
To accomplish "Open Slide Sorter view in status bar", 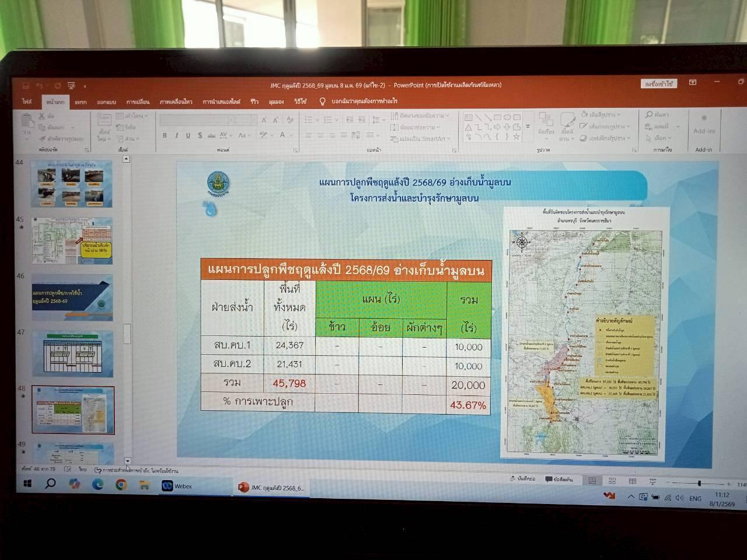I will pos(612,481).
